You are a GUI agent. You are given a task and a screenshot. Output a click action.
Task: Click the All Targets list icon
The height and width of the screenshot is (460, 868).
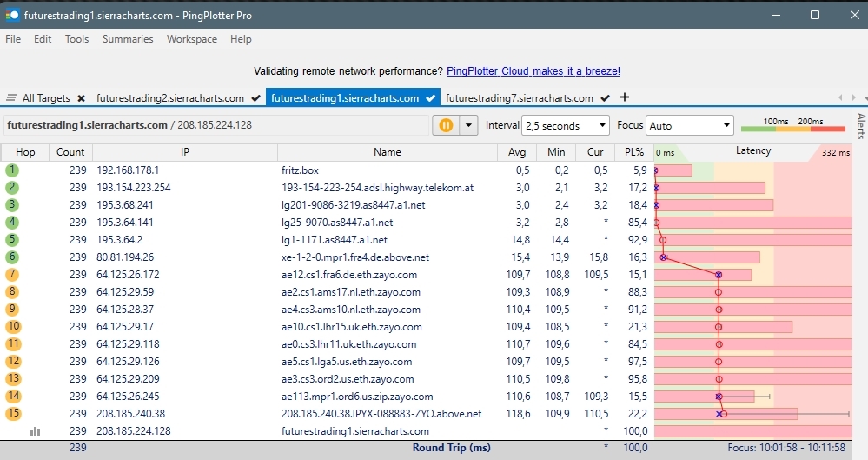(x=10, y=97)
